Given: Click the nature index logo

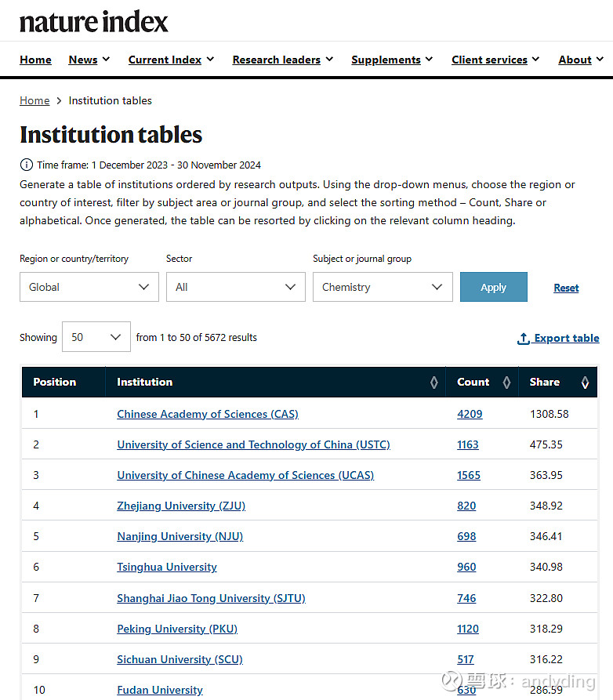Looking at the screenshot, I should click(x=93, y=21).
